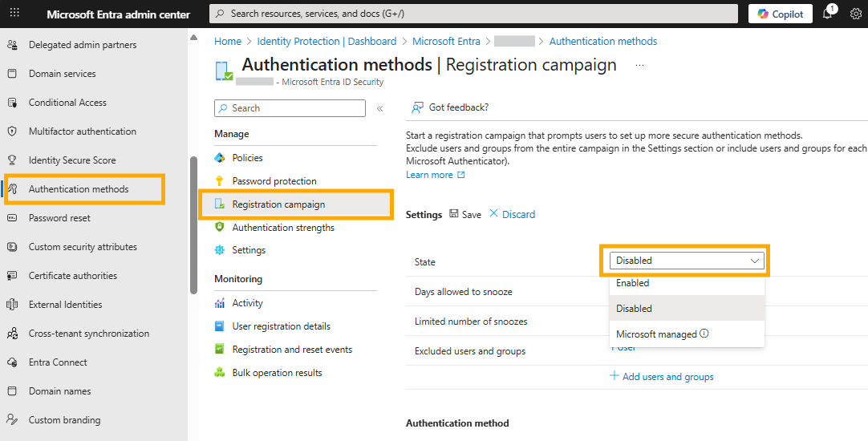Viewport: 868px width, 441px height.
Task: Click the Domain names icon
Action: click(x=12, y=391)
